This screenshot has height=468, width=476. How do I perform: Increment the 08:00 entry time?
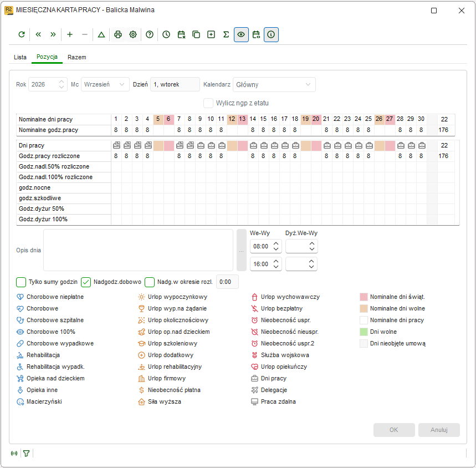tap(276, 244)
